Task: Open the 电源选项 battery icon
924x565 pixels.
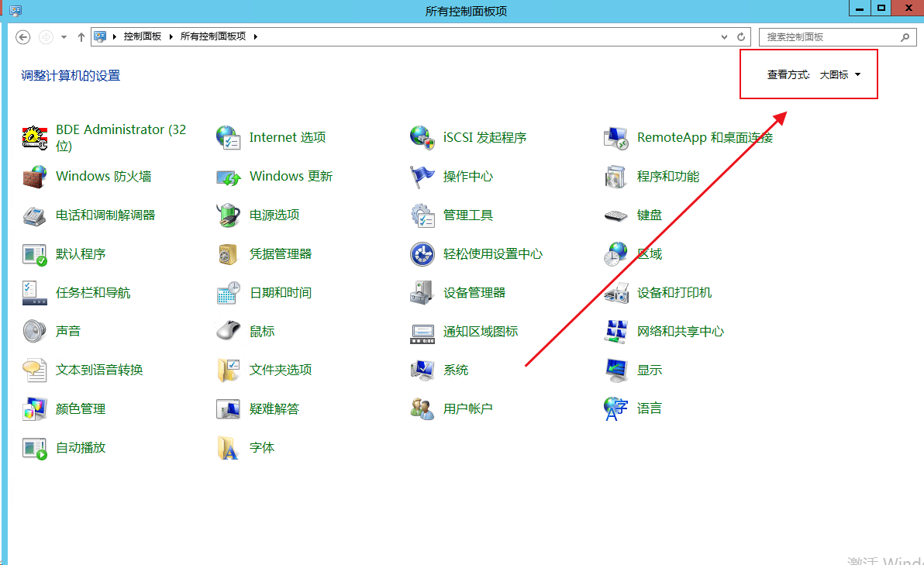Action: pyautogui.click(x=228, y=215)
